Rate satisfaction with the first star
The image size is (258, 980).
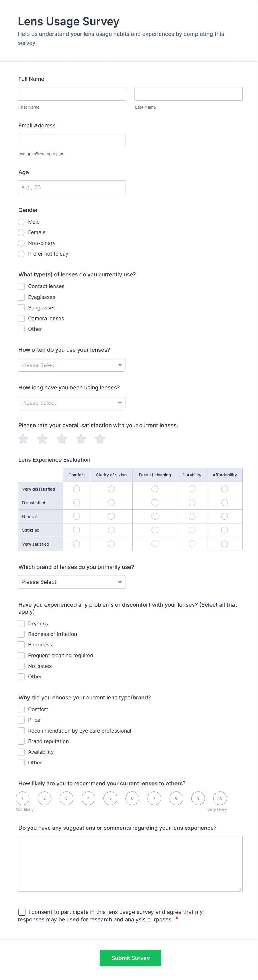coord(23,439)
